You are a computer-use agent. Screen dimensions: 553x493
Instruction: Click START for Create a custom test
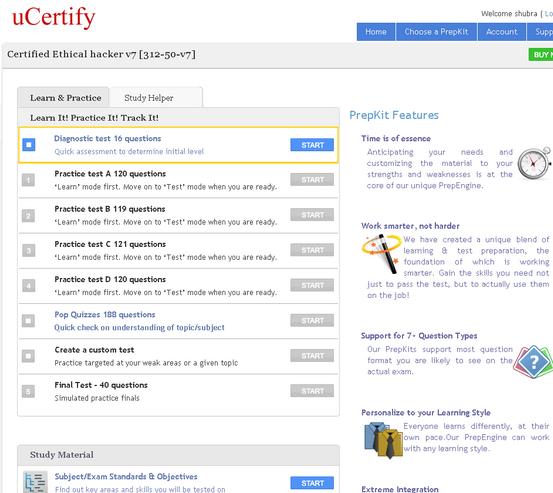[x=312, y=356]
